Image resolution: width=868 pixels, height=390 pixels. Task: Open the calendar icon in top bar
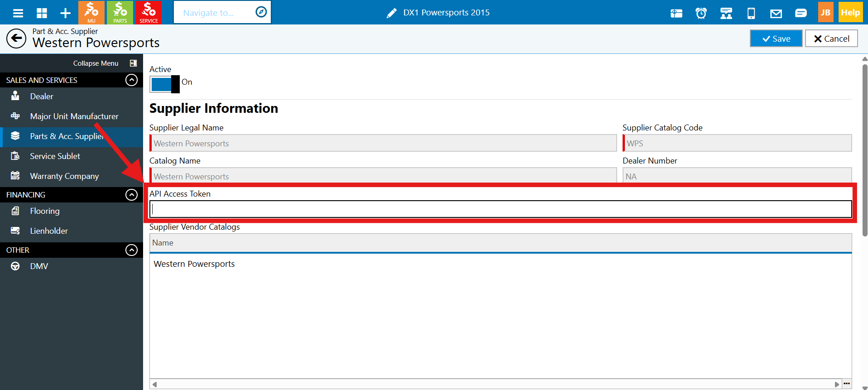click(x=676, y=13)
